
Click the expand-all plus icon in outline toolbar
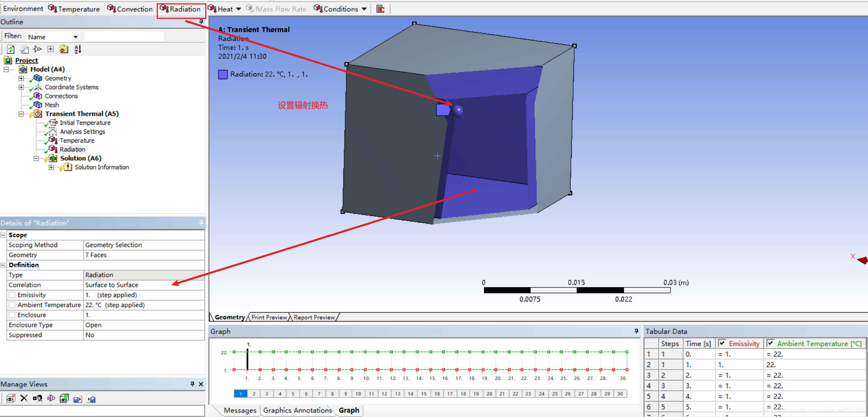click(x=51, y=49)
